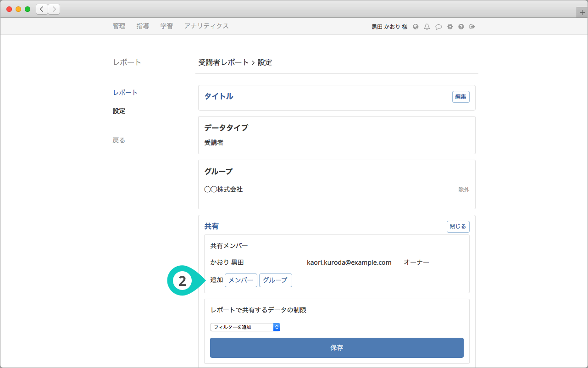The width and height of the screenshot is (588, 368).
Task: Collapse sharing section with 閉じる button
Action: pos(458,227)
